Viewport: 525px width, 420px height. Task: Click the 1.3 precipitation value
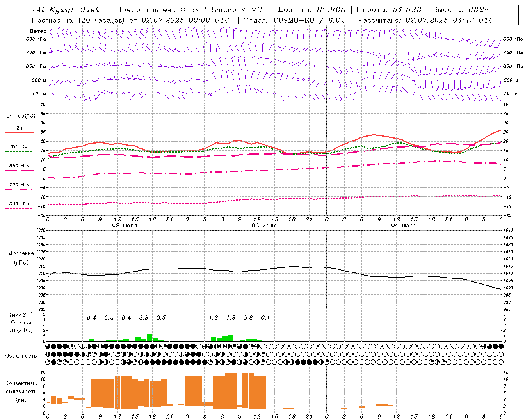tap(213, 318)
